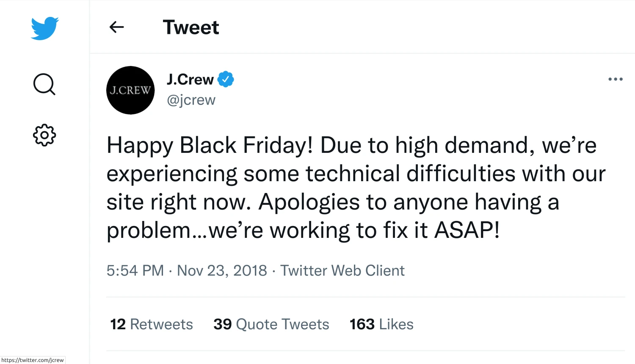Open the search icon in sidebar
Screen dimensions: 635x364
44,84
